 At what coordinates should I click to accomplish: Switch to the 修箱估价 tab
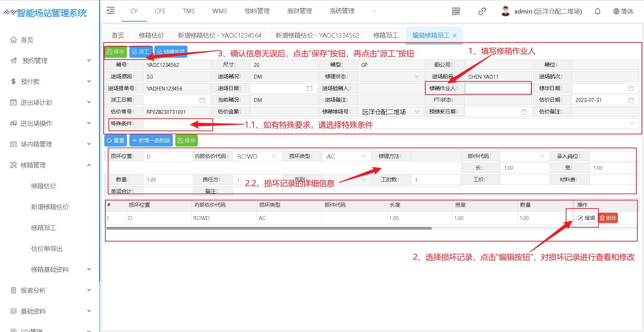click(151, 35)
